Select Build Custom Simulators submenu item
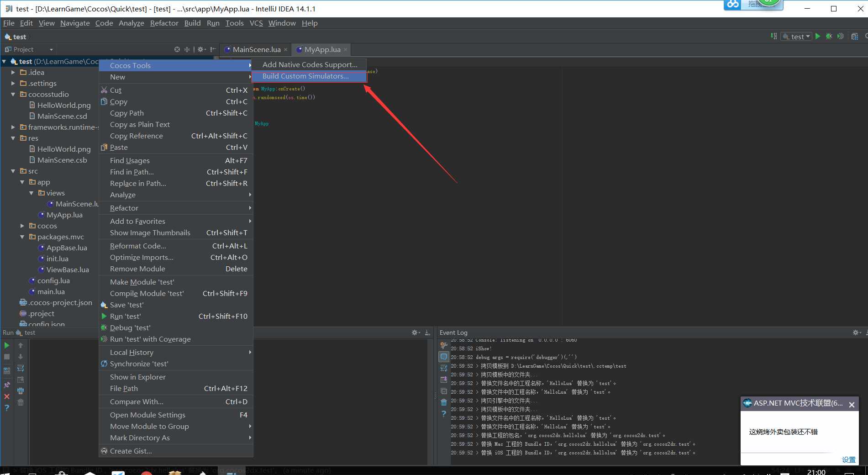This screenshot has height=475, width=868. [x=309, y=76]
